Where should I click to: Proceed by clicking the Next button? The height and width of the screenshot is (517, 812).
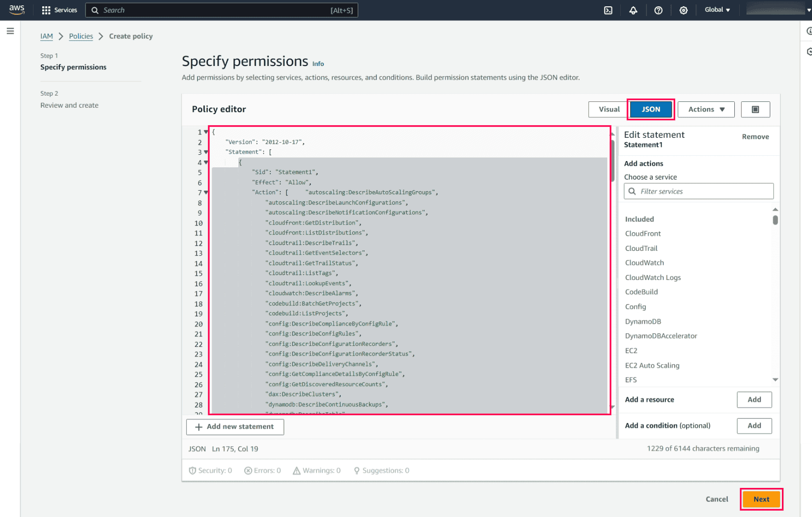761,499
